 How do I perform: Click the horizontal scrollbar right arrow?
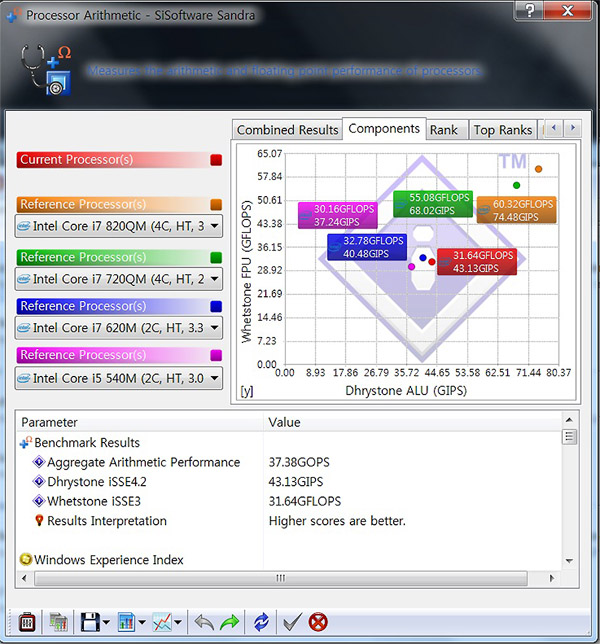pos(552,578)
